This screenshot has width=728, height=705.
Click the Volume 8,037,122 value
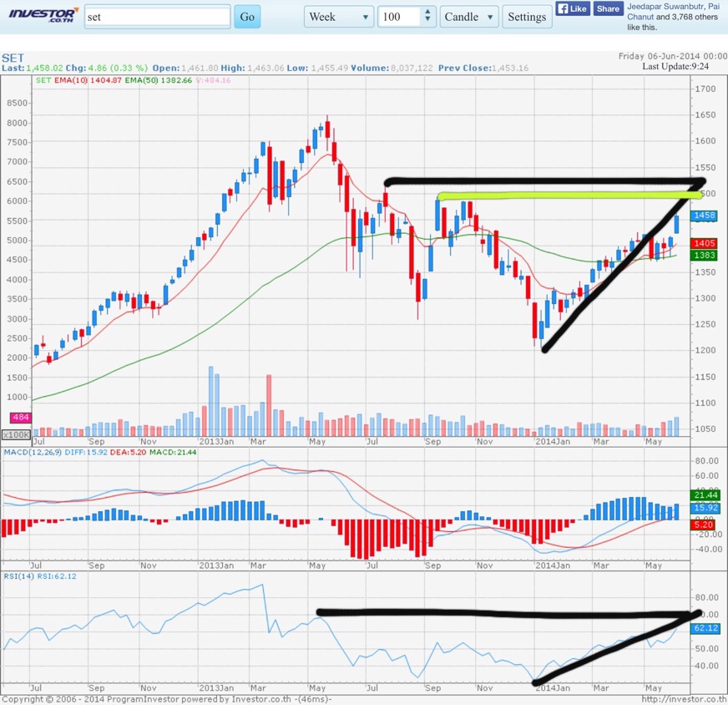click(x=412, y=68)
